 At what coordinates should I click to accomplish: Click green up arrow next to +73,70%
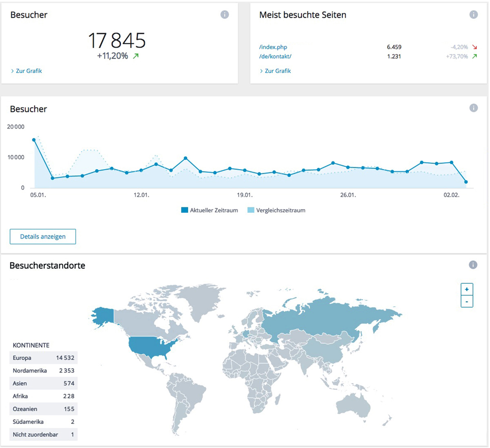point(474,56)
